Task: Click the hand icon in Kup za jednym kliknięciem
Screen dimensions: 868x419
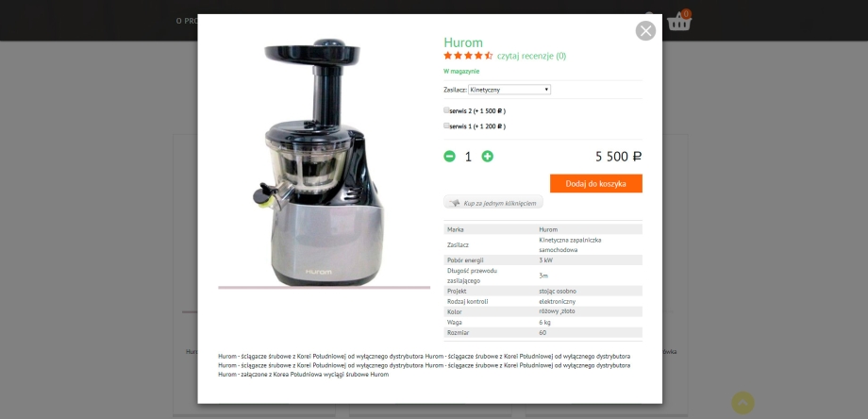Action: coord(455,203)
